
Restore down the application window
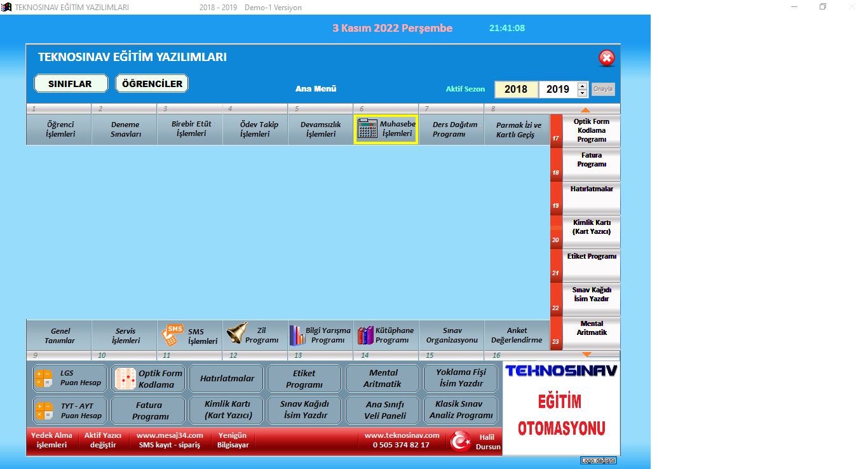tap(823, 7)
